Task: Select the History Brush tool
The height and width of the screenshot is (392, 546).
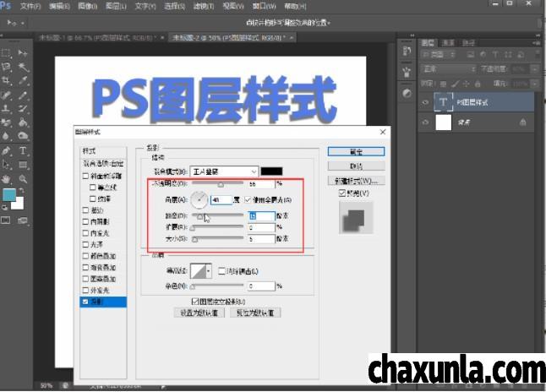Action: click(23, 108)
